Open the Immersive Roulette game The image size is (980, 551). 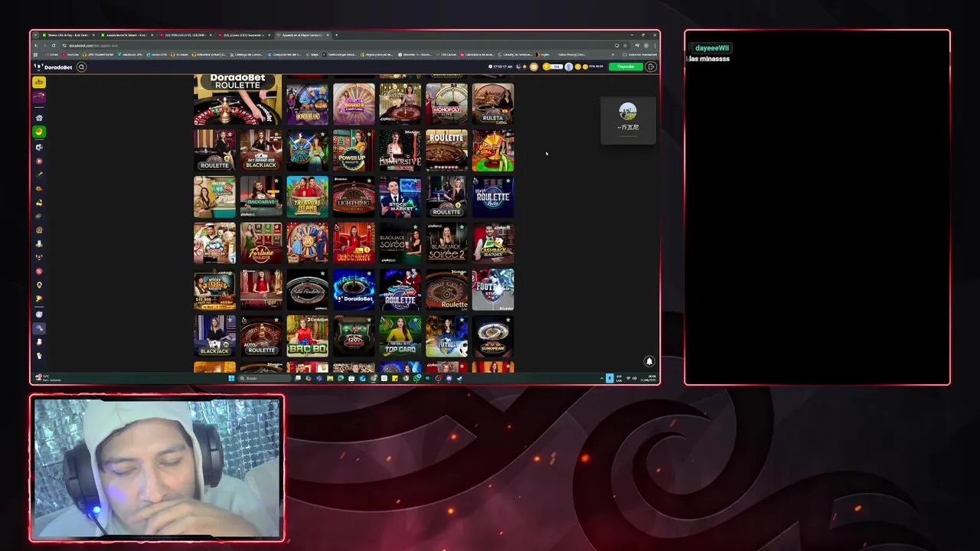[x=400, y=150]
